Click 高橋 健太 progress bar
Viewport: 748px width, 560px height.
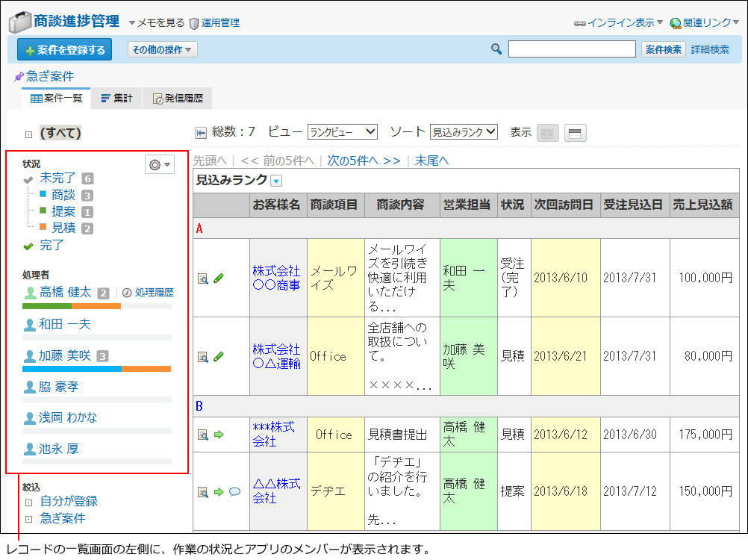[97, 306]
